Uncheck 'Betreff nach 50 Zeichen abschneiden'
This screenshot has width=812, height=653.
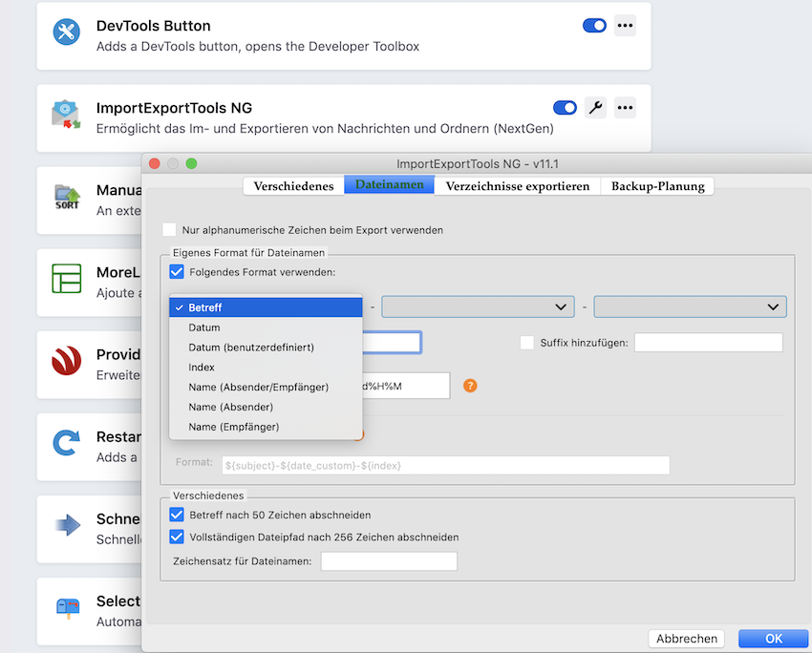(x=177, y=515)
